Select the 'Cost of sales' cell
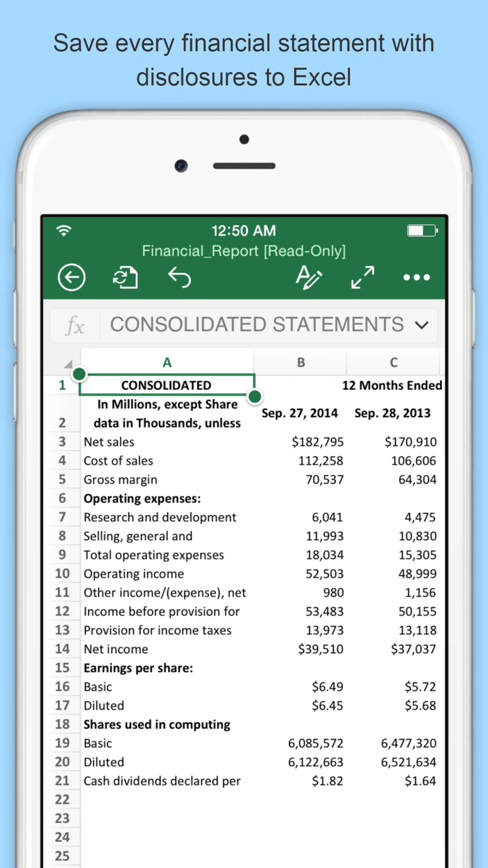Image resolution: width=488 pixels, height=868 pixels. [x=119, y=461]
